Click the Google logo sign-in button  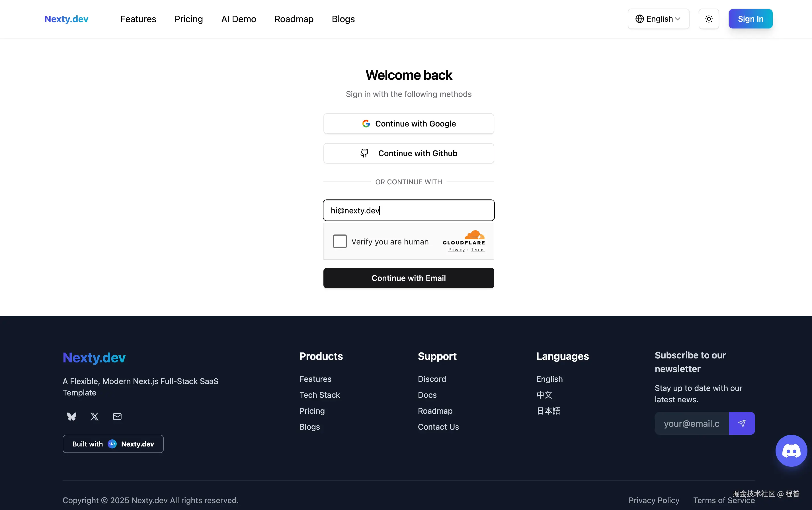409,124
